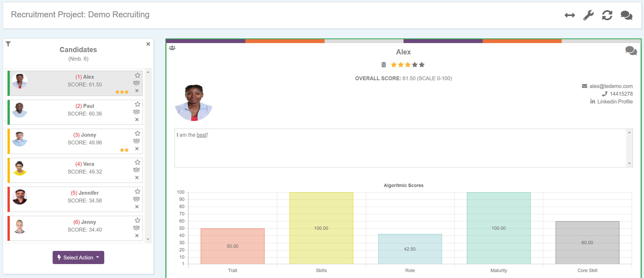Toggle the horizontal expand arrows icon
Viewport: 644px width, 278px height.
click(x=570, y=15)
